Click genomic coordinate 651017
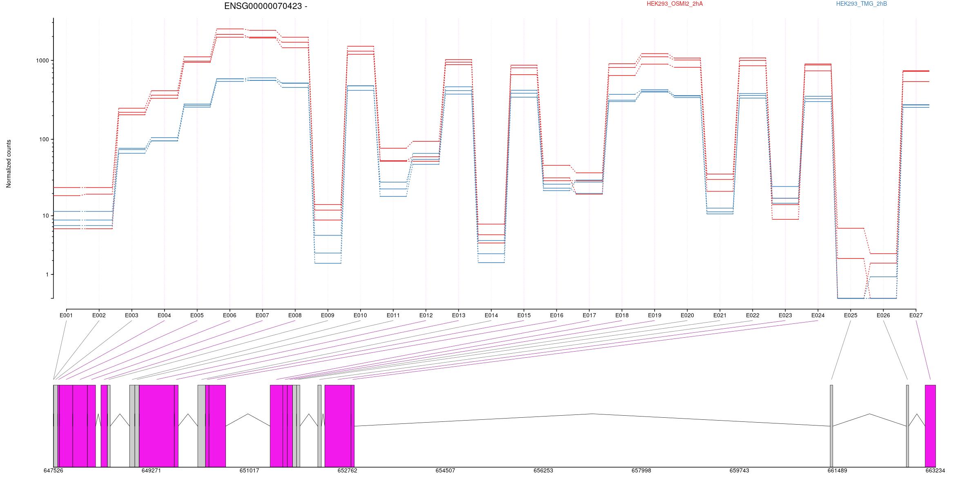 tap(249, 470)
